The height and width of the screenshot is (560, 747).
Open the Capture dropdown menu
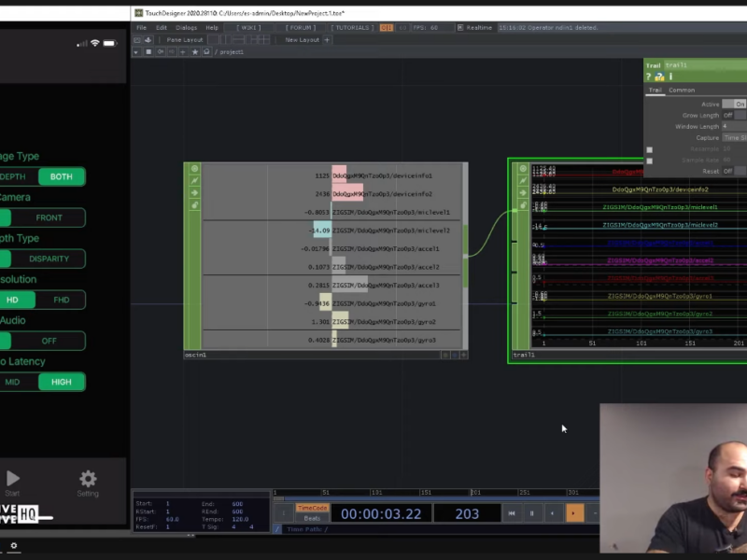[x=734, y=137]
